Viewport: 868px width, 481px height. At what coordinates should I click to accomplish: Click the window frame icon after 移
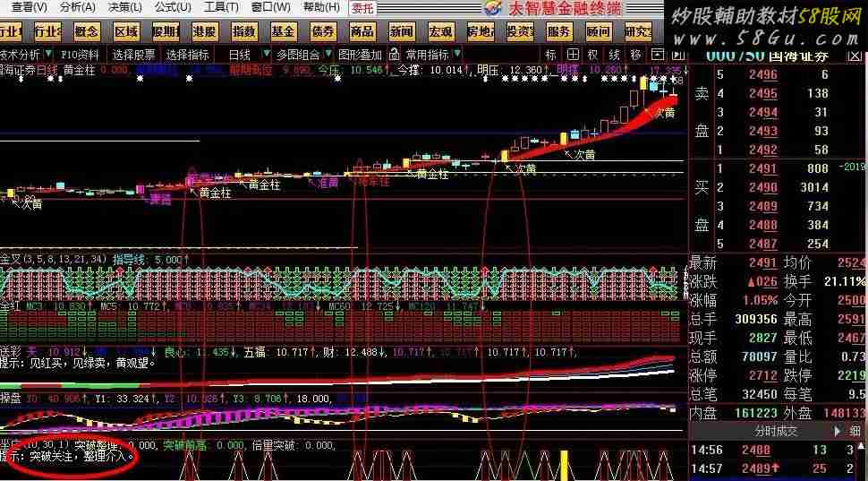pos(657,55)
